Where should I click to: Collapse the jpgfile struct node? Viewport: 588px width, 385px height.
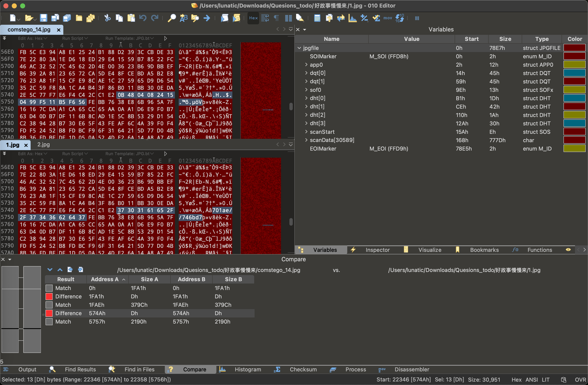click(x=299, y=48)
